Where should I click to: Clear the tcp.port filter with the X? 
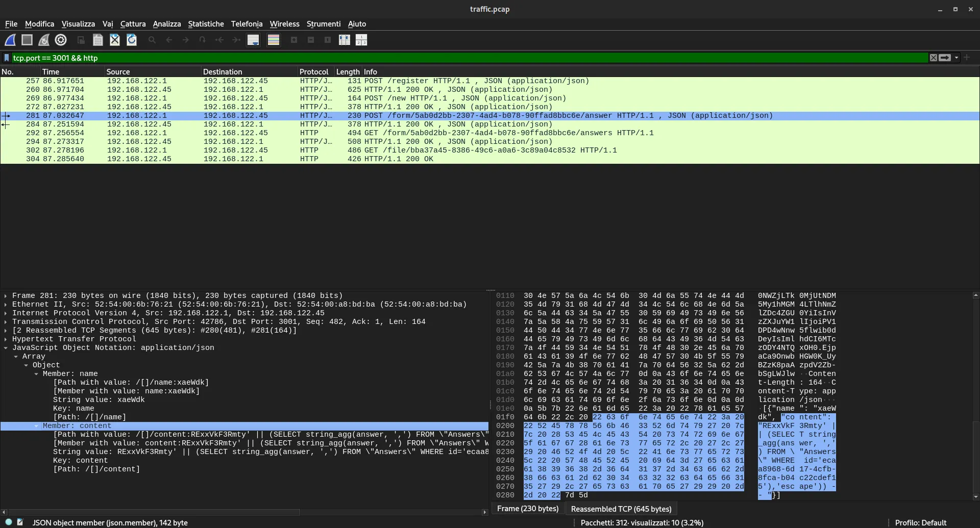coord(933,58)
